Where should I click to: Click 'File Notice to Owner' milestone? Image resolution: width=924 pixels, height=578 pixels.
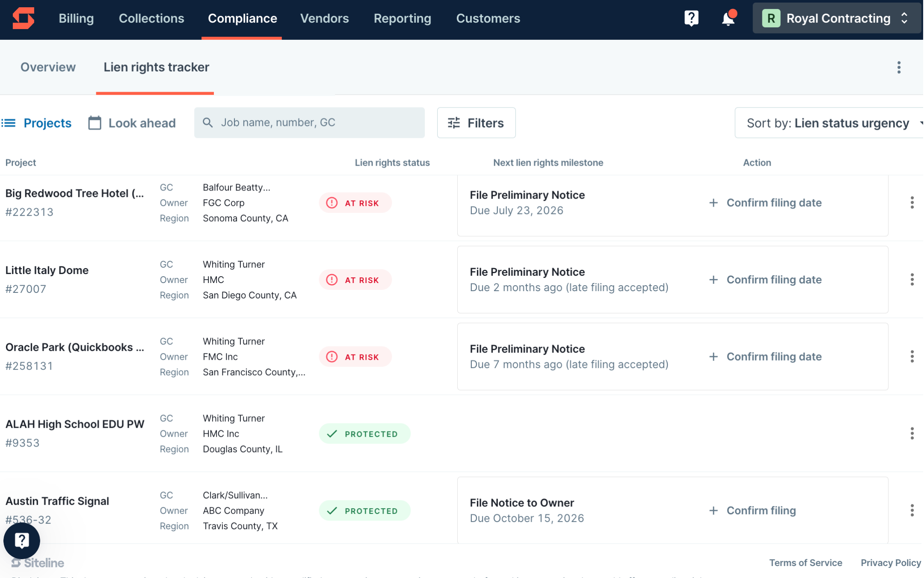pos(522,503)
